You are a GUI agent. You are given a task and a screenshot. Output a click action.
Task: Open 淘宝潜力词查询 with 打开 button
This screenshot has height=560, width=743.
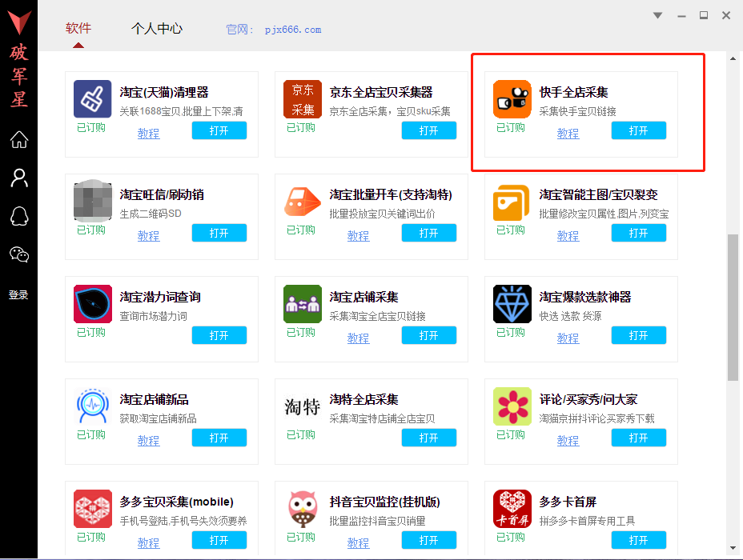click(x=219, y=335)
